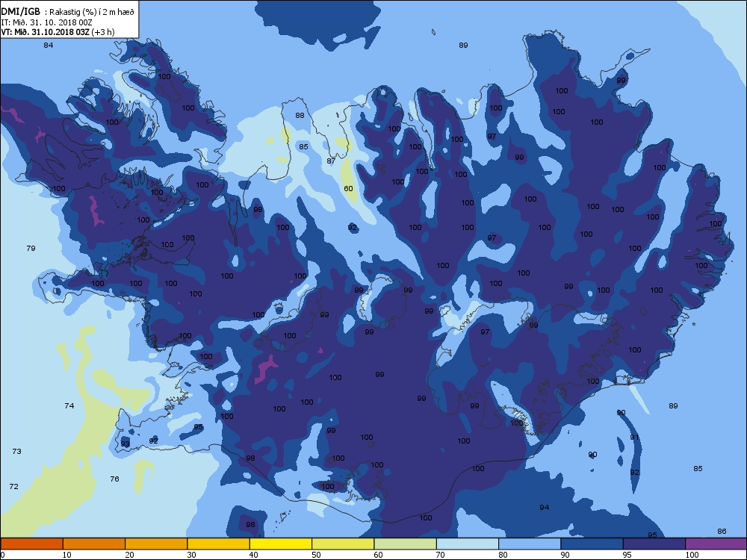Click the 30–40 golden legend swatch
The height and width of the screenshot is (560, 747).
click(x=219, y=544)
